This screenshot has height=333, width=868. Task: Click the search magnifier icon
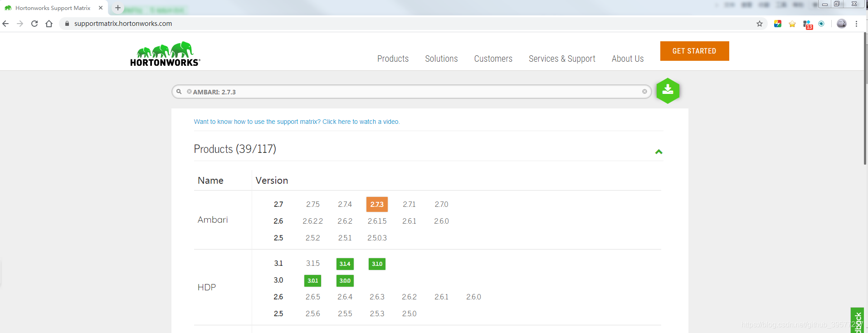coord(179,92)
